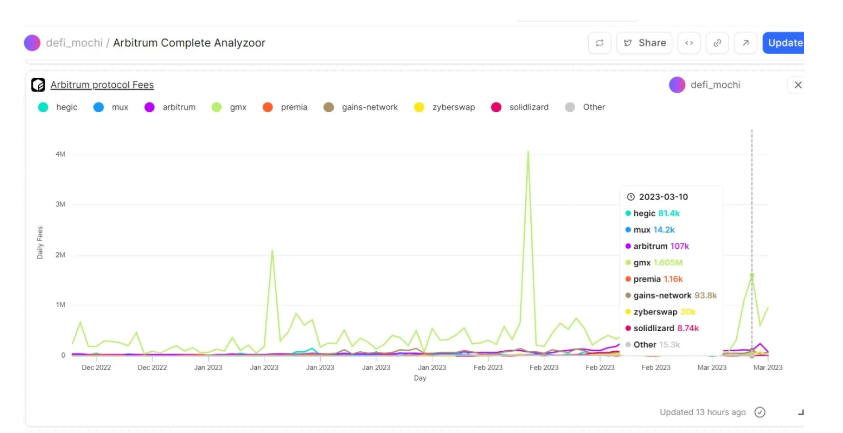
Task: Copy dashboard link with chain icon
Action: (x=717, y=43)
